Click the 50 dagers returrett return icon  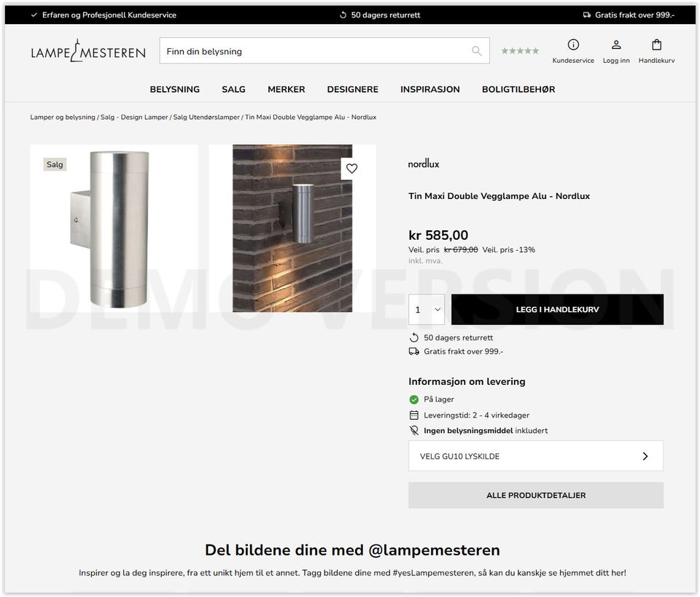[414, 337]
